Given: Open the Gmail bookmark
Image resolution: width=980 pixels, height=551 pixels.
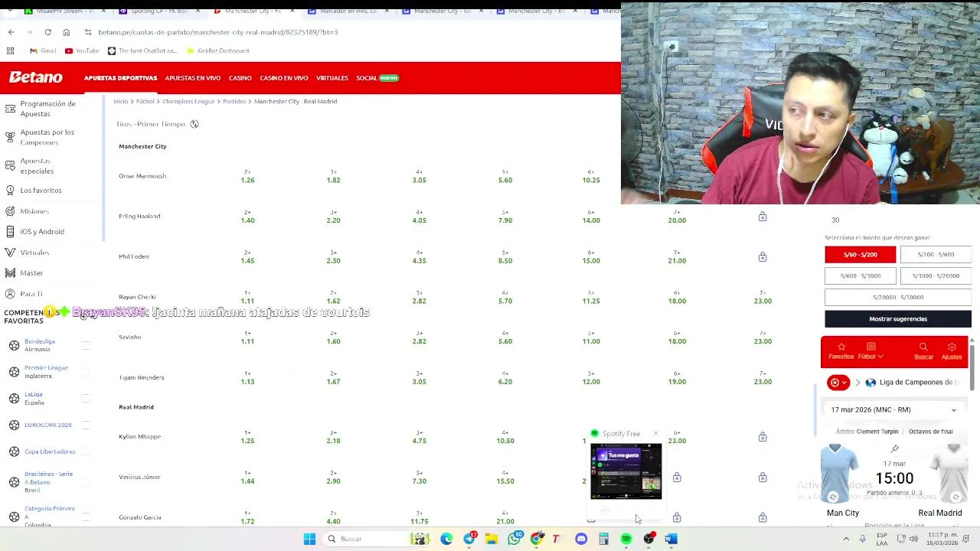Looking at the screenshot, I should 43,51.
